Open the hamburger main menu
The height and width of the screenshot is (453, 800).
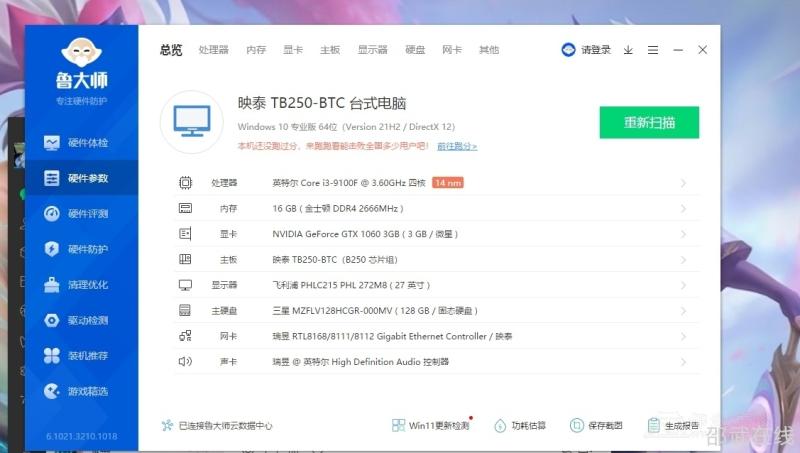pyautogui.click(x=653, y=50)
